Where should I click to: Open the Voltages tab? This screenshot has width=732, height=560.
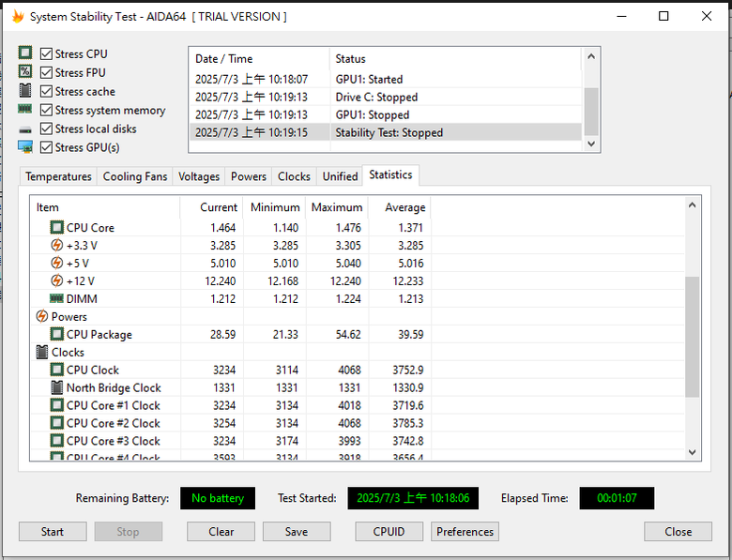click(199, 176)
